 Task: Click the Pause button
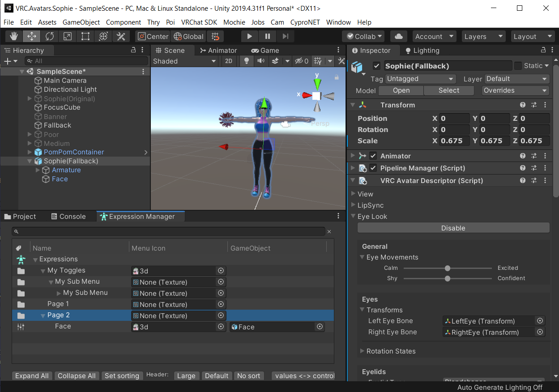click(267, 36)
